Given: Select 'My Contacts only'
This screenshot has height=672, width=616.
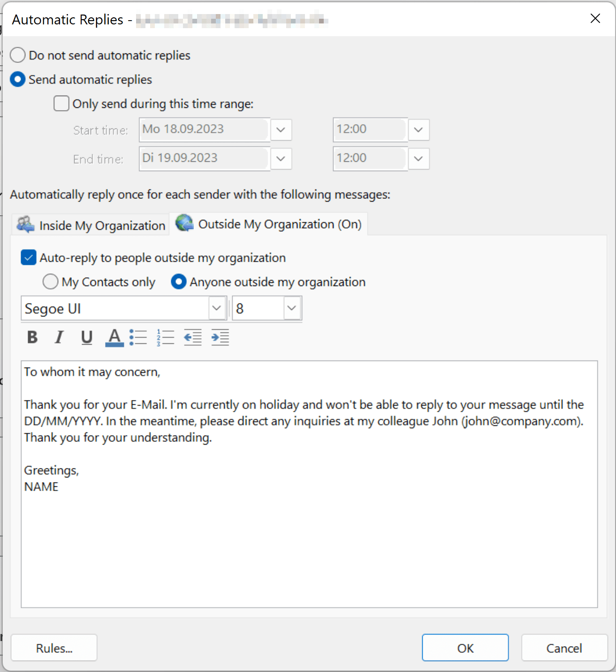Looking at the screenshot, I should pyautogui.click(x=50, y=281).
